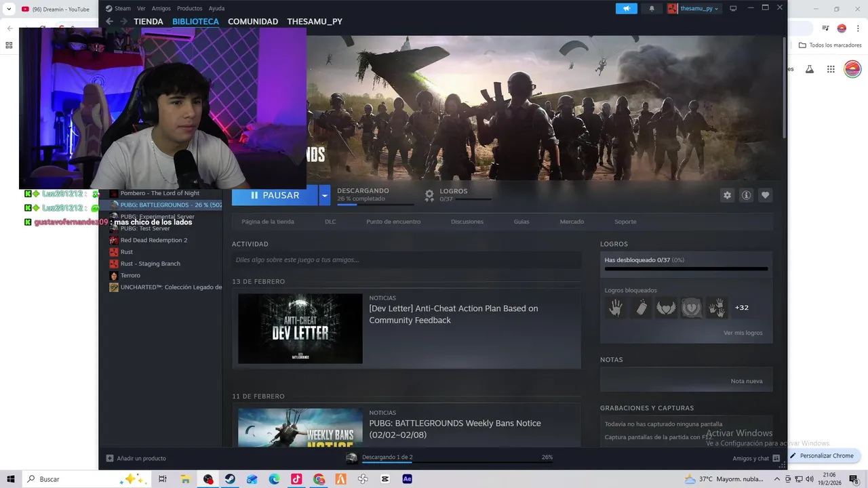
Task: Open the Ver menu
Action: [x=141, y=8]
